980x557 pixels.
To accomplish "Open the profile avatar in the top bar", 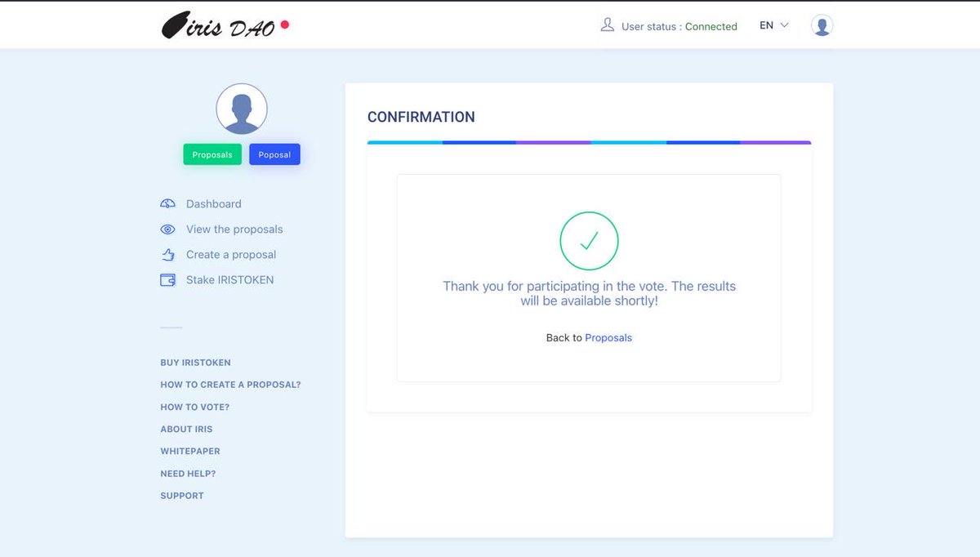I will click(x=822, y=25).
